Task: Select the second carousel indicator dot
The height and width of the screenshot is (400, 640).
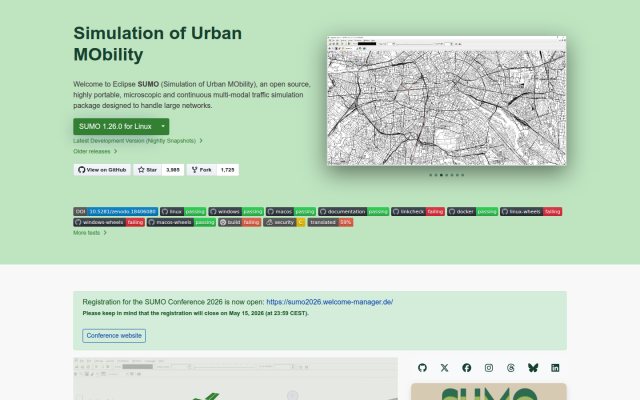Action: click(436, 175)
